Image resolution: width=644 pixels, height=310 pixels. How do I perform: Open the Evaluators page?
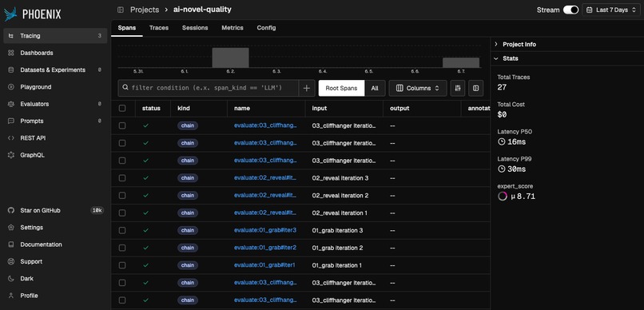point(55,104)
